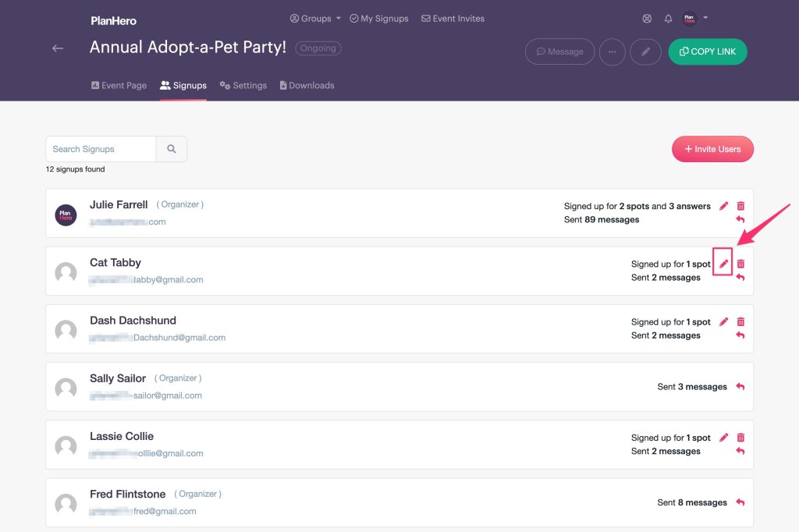Click "Sent 8 messages" in Fred Flintstone row

(x=692, y=502)
